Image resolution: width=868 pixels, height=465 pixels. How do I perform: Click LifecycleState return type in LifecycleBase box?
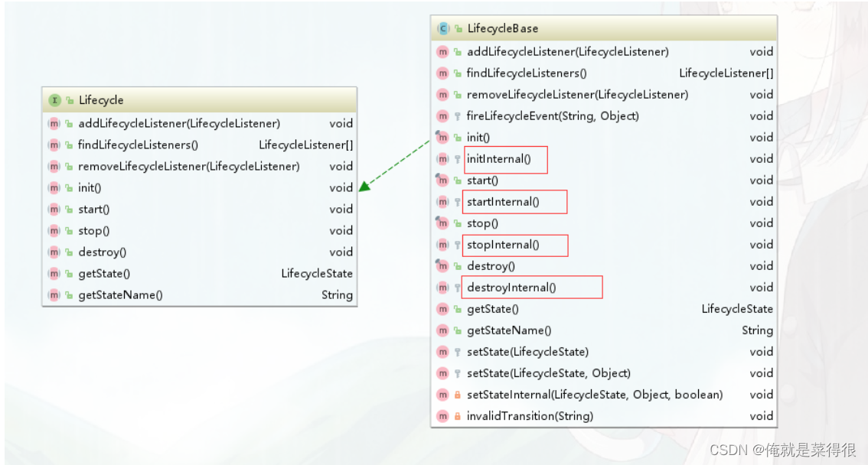[737, 309]
